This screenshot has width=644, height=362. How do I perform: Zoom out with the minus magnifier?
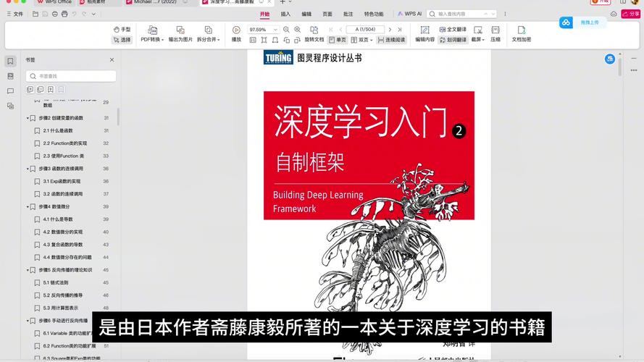(x=286, y=30)
